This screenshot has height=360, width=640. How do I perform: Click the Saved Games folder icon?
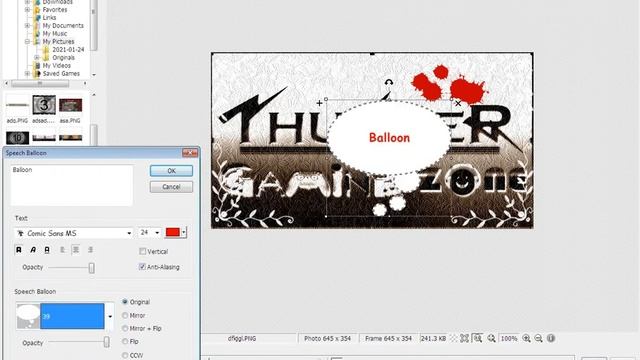pos(37,74)
